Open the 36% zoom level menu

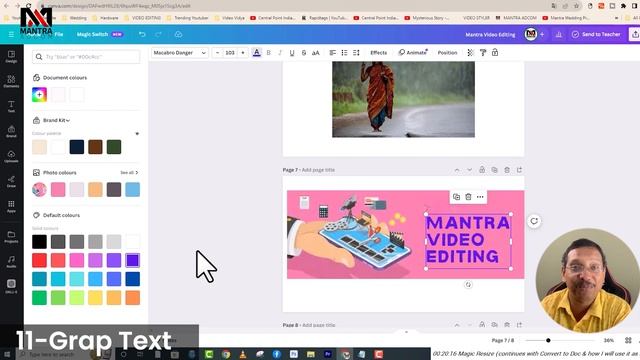609,340
